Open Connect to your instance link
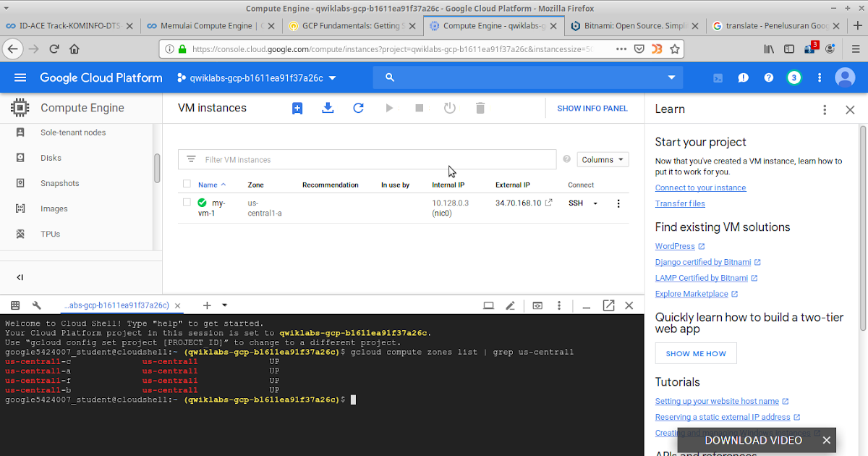The height and width of the screenshot is (456, 868). click(x=700, y=187)
